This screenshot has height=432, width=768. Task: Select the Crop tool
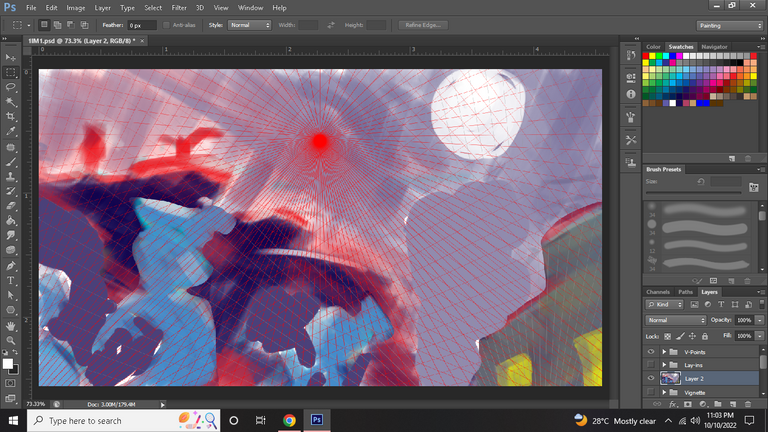pos(10,117)
